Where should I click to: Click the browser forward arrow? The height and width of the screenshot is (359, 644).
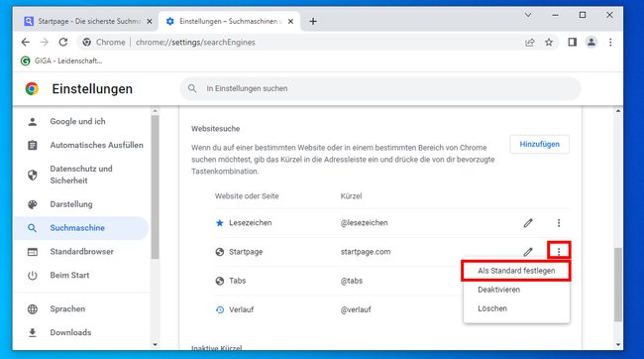coord(45,42)
